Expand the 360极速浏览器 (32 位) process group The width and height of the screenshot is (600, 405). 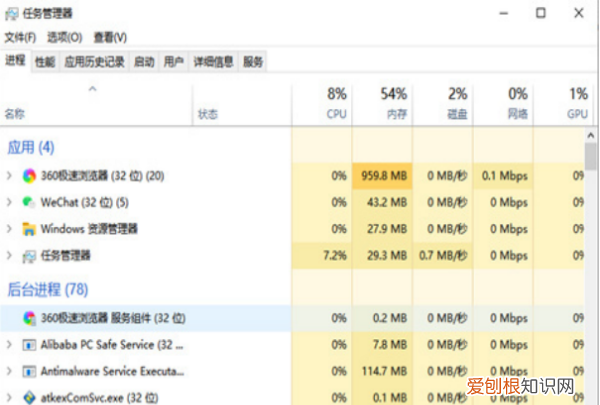9,176
